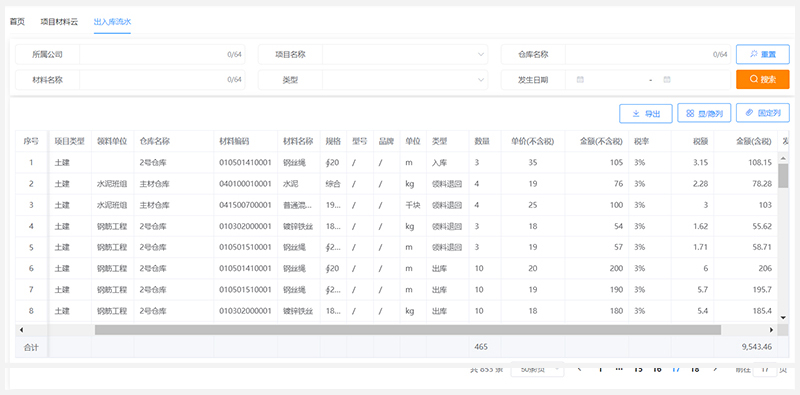This screenshot has width=800, height=395.
Task: Focus the 所属公司 input field
Action: pyautogui.click(x=162, y=54)
